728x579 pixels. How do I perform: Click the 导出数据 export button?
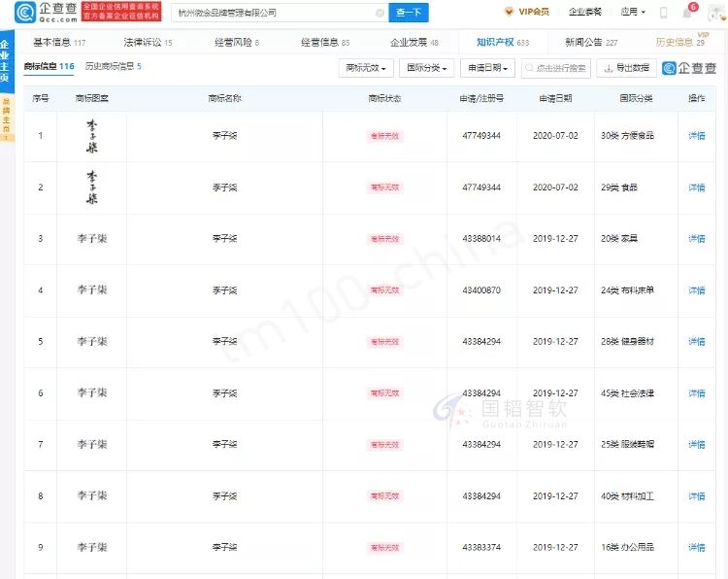[626, 68]
